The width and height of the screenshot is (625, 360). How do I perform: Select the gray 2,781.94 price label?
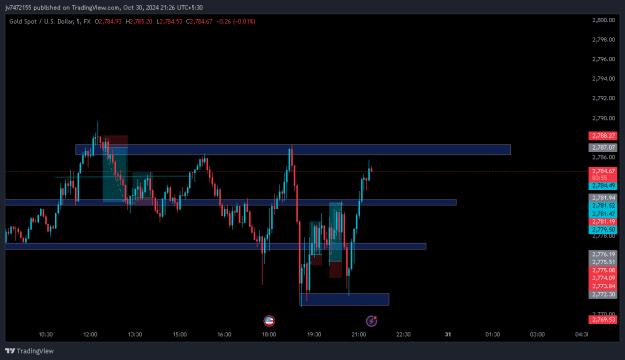[x=603, y=198]
